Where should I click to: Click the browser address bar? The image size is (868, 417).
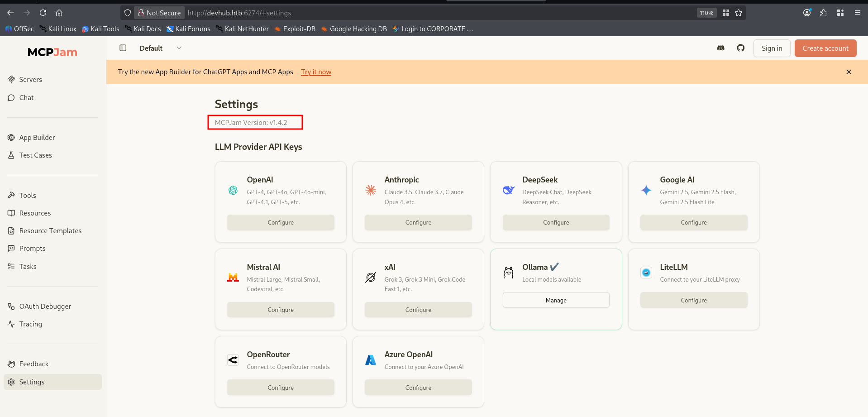click(x=407, y=13)
